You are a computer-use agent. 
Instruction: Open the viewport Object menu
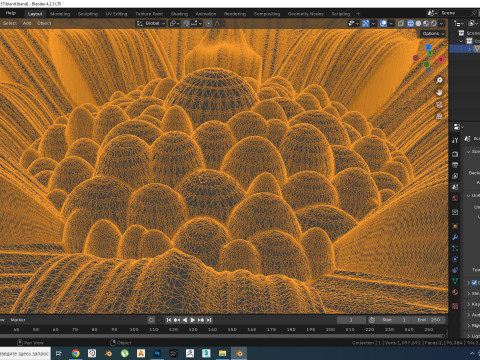tap(44, 23)
